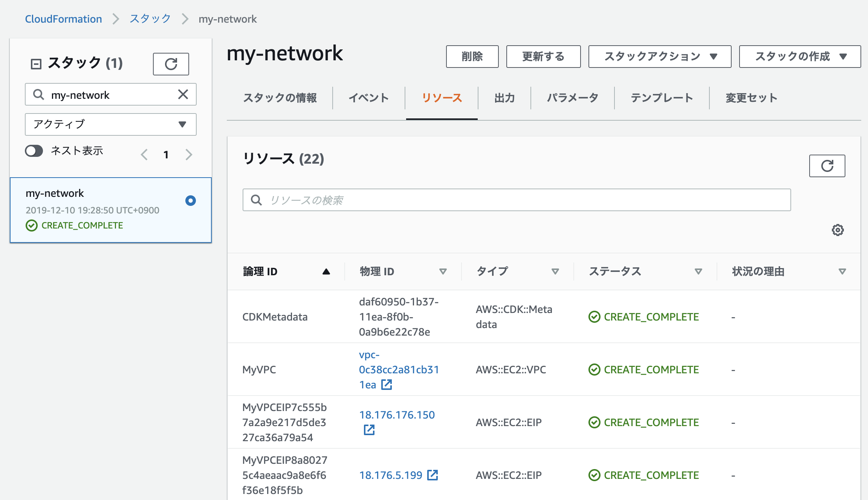The width and height of the screenshot is (868, 500).
Task: Click the 削除 button
Action: tap(472, 57)
